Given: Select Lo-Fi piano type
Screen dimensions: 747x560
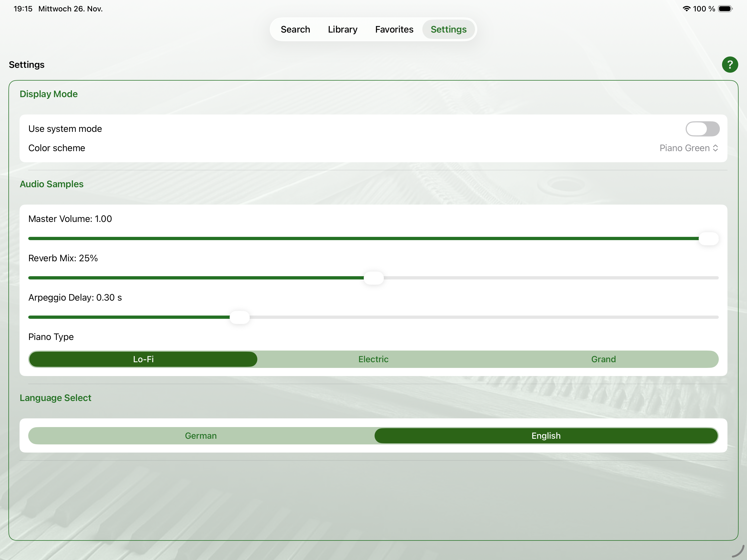Looking at the screenshot, I should point(143,359).
